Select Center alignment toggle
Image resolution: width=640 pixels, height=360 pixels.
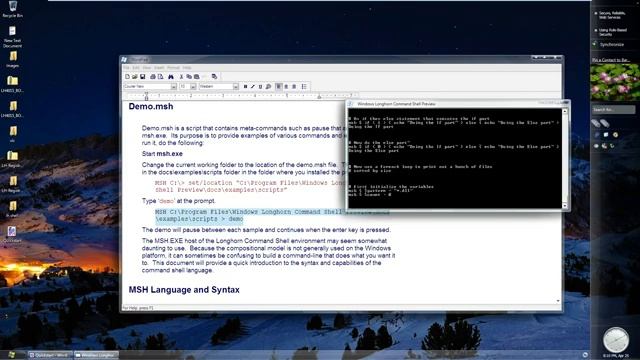click(x=286, y=87)
